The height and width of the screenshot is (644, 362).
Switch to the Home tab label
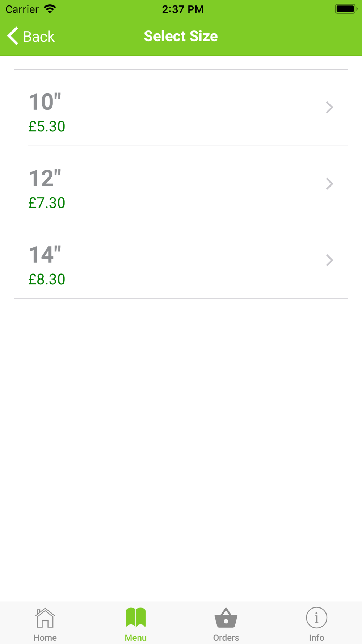coord(45,637)
